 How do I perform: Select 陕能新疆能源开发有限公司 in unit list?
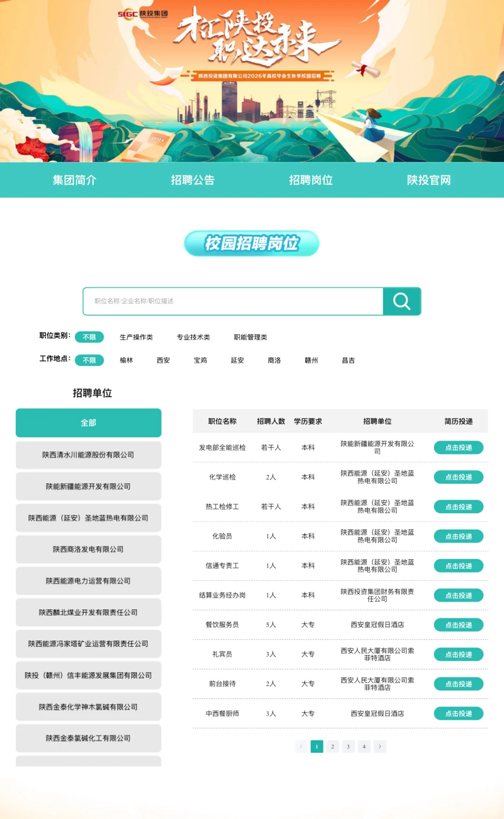(x=89, y=487)
